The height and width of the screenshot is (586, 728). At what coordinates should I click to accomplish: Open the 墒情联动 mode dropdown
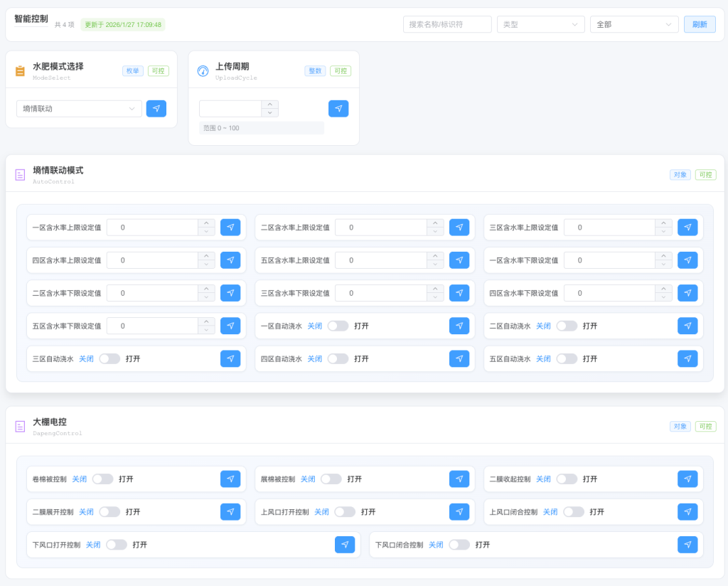point(79,109)
